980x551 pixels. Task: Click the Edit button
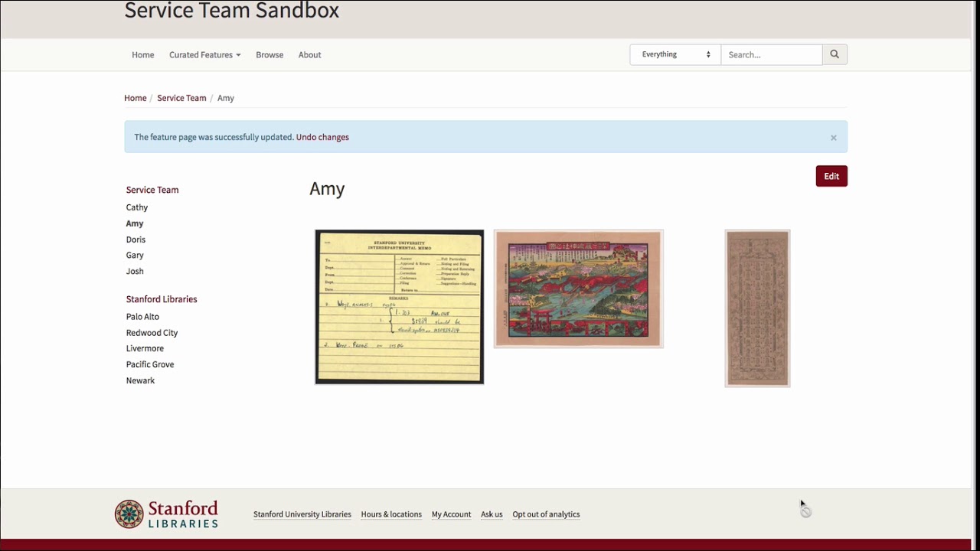831,176
